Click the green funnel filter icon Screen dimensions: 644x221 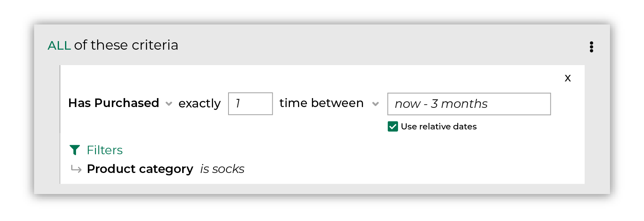(75, 150)
